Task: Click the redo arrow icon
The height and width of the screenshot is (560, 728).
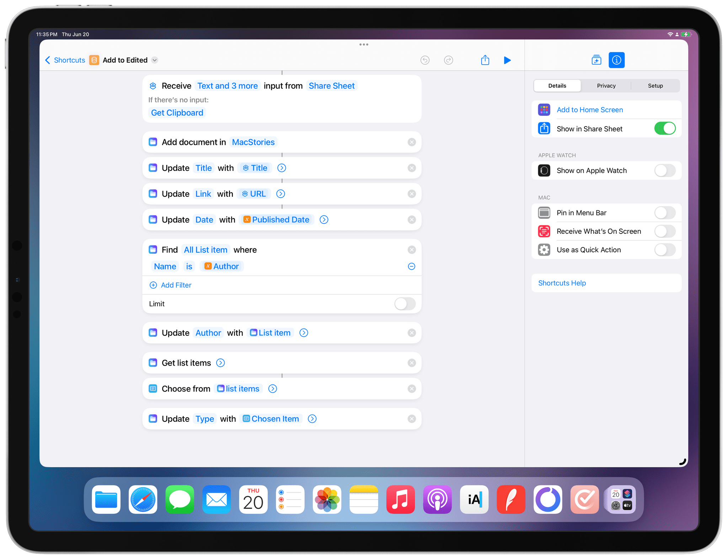Action: pyautogui.click(x=449, y=60)
